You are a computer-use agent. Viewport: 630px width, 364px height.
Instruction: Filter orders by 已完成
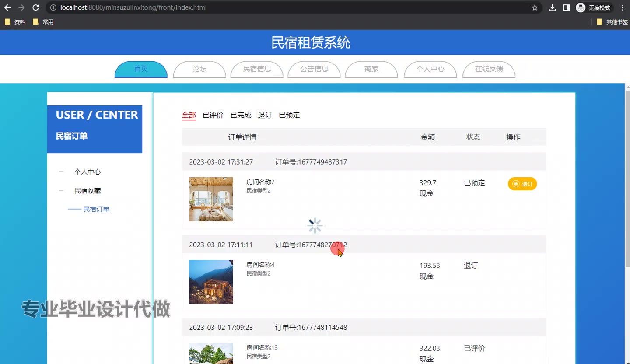tap(241, 115)
